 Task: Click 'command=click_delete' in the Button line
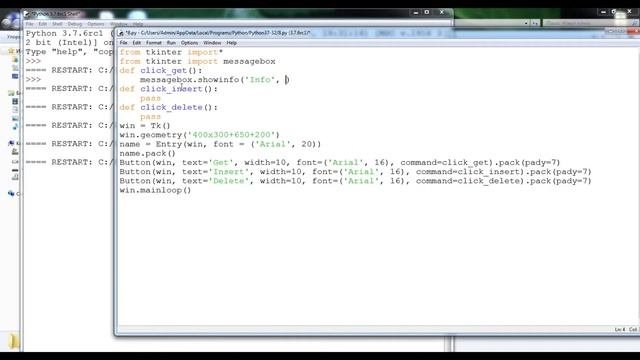click(x=467, y=181)
